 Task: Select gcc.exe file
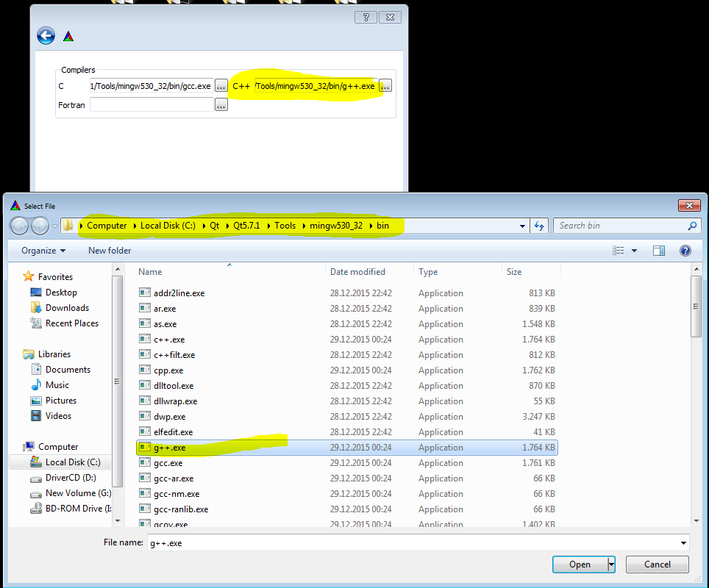coord(168,463)
